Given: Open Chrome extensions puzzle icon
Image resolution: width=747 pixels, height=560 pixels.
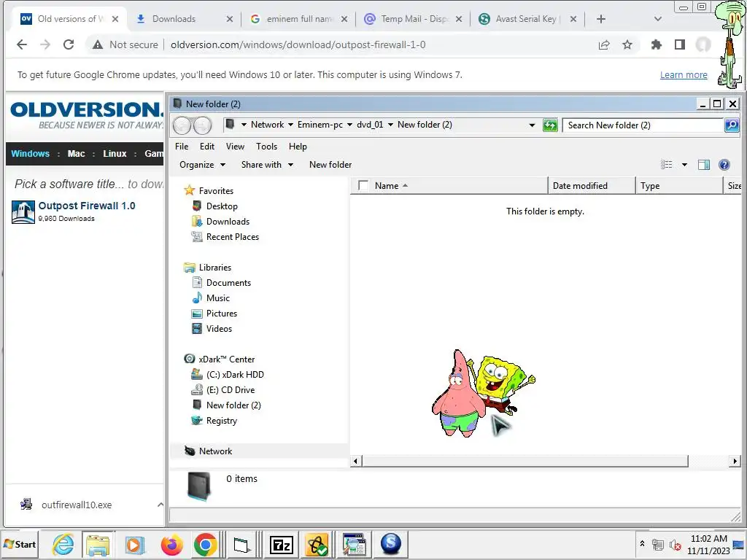Looking at the screenshot, I should pyautogui.click(x=657, y=44).
